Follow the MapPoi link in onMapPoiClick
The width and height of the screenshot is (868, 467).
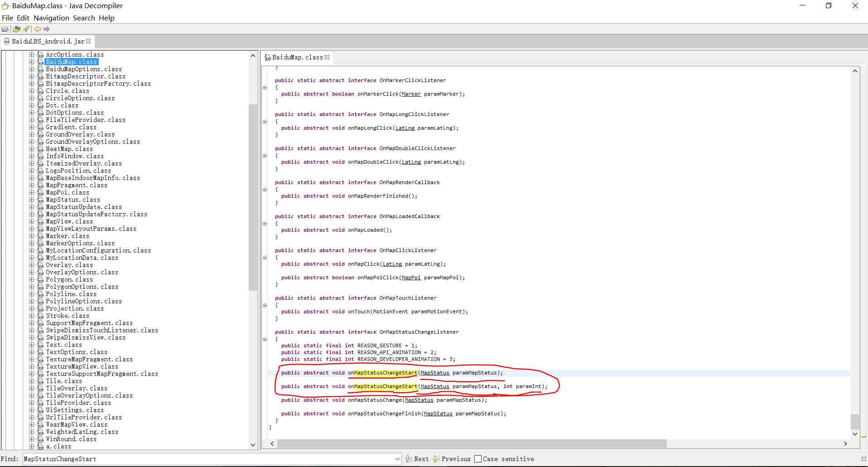pyautogui.click(x=411, y=278)
